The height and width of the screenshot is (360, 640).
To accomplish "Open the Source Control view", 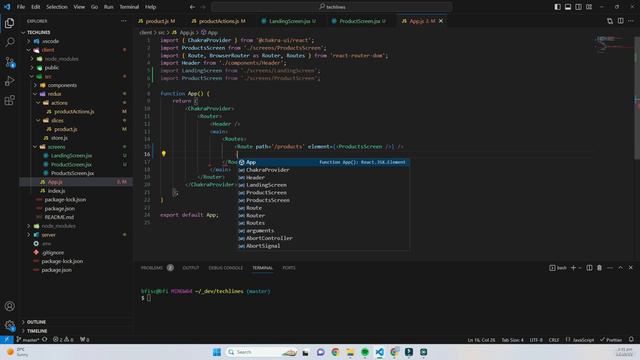I will 9,62.
